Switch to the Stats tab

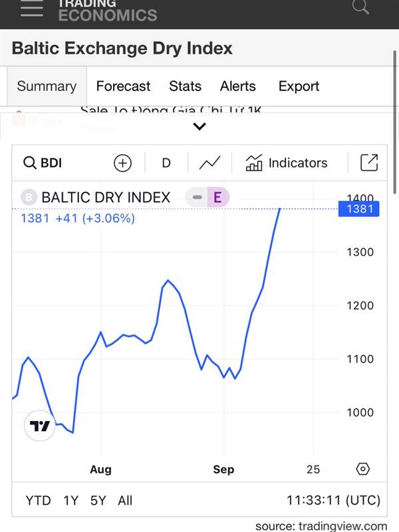[186, 86]
